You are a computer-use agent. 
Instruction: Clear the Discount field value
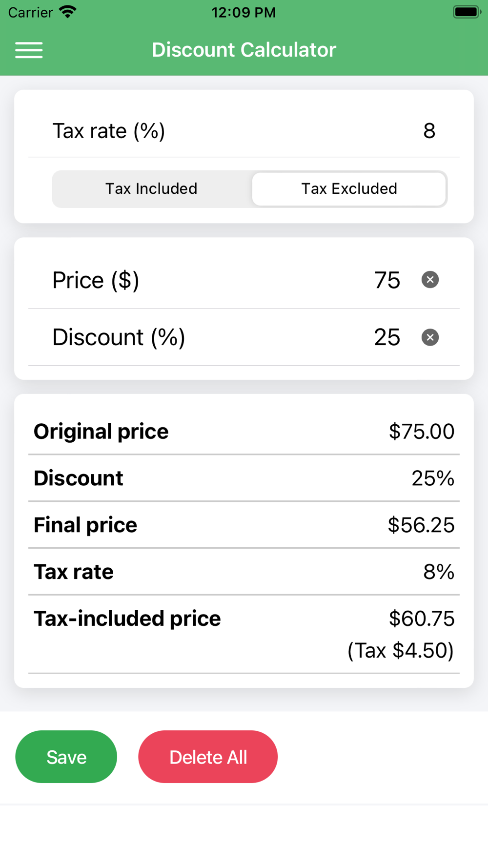(430, 337)
